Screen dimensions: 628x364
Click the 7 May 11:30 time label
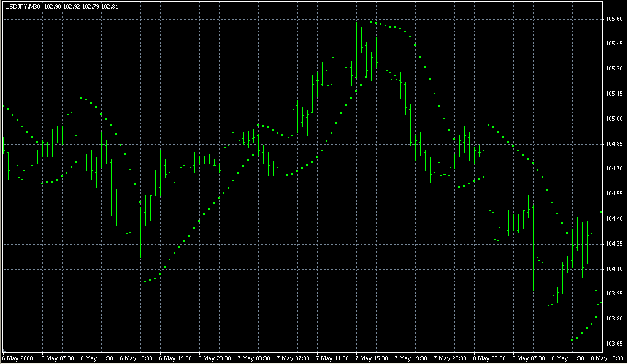tap(333, 358)
